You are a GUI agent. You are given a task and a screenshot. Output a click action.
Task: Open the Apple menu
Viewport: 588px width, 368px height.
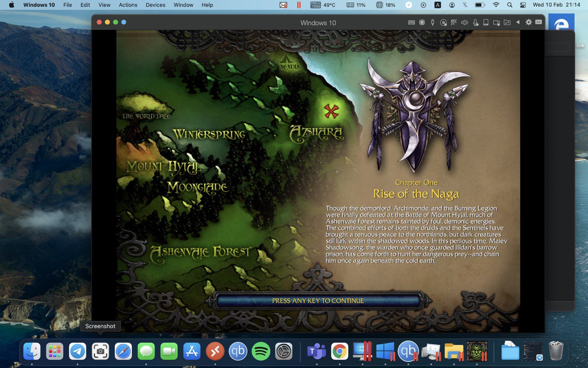[x=11, y=5]
